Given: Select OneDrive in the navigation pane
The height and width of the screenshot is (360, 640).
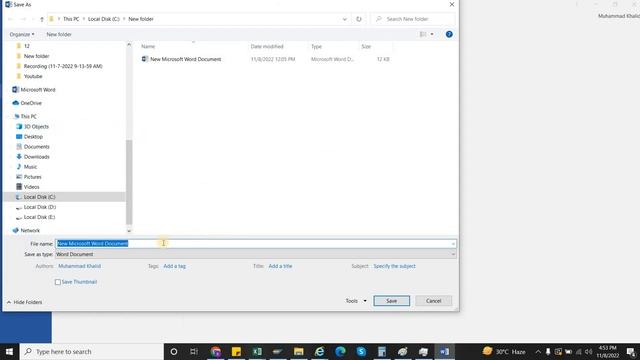Looking at the screenshot, I should point(31,103).
